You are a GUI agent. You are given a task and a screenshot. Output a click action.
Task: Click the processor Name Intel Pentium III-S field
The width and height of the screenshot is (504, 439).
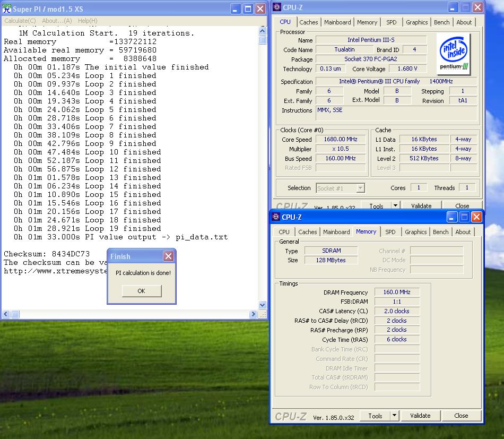(371, 40)
